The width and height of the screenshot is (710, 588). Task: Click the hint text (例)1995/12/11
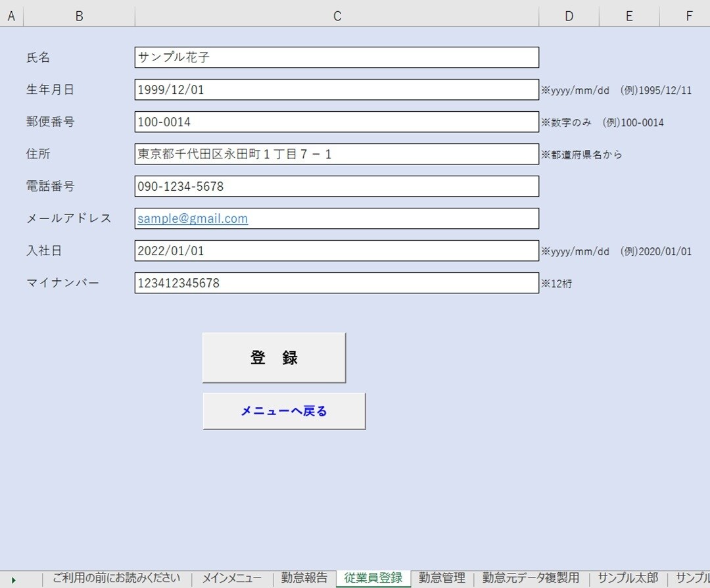pos(655,91)
